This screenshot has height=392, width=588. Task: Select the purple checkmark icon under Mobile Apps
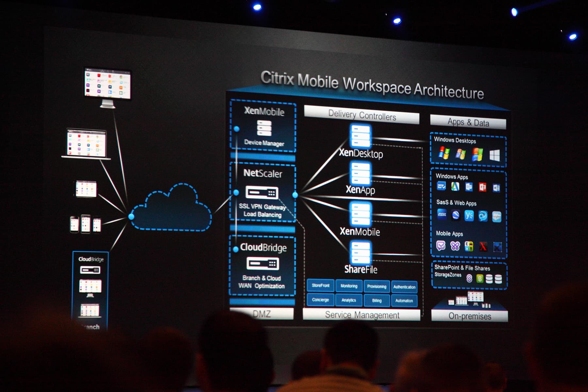tap(441, 245)
